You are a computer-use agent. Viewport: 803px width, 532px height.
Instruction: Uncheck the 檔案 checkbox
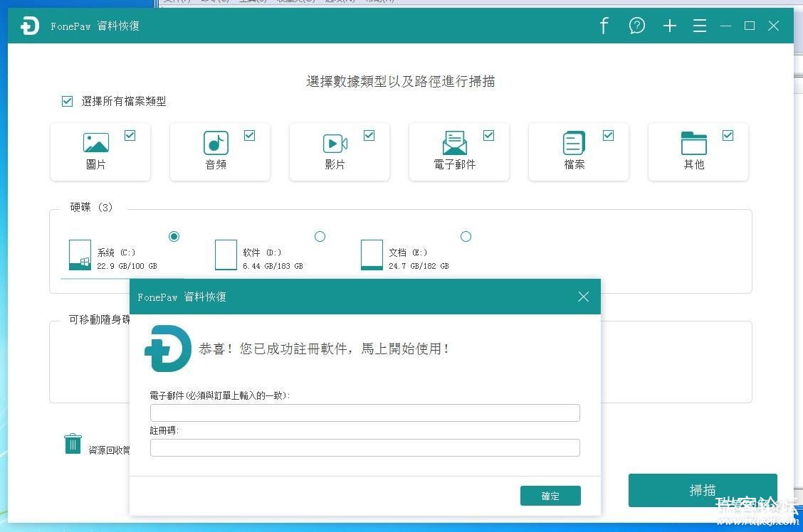coord(609,136)
